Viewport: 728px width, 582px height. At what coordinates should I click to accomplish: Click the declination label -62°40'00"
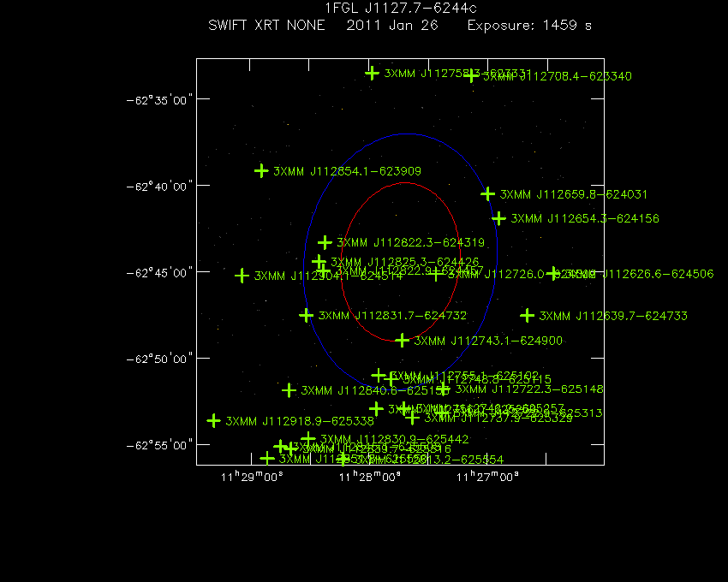click(159, 187)
